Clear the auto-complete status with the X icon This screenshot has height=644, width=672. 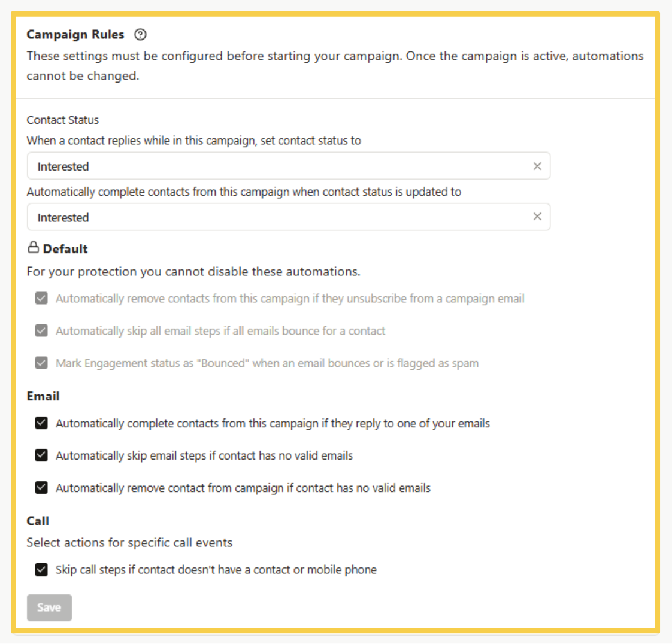537,217
